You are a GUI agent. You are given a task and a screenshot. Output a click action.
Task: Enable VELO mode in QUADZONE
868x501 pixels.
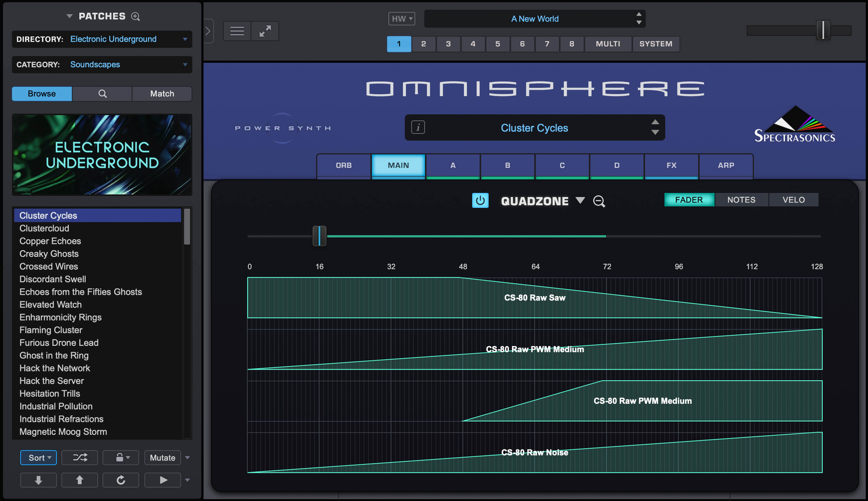[x=794, y=200]
